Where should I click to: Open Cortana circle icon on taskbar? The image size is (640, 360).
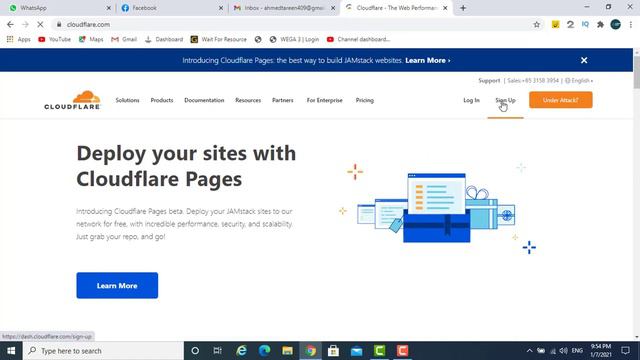195,351
